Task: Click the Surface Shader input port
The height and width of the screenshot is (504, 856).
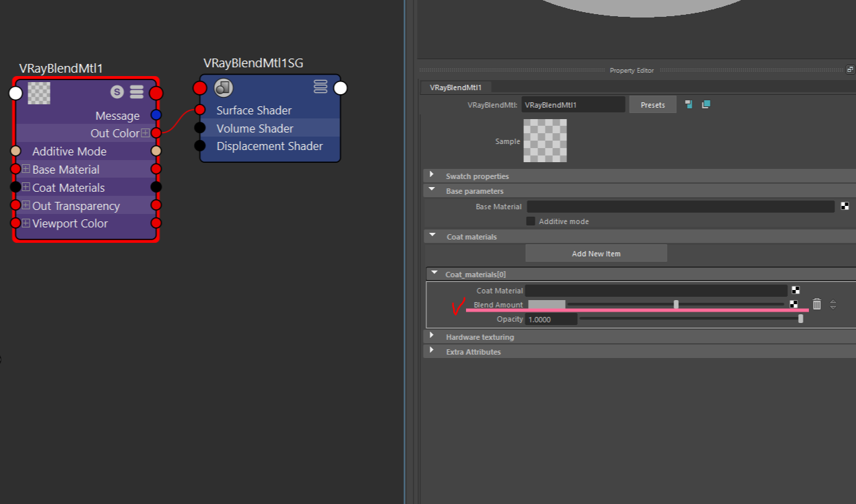Action: click(x=200, y=110)
